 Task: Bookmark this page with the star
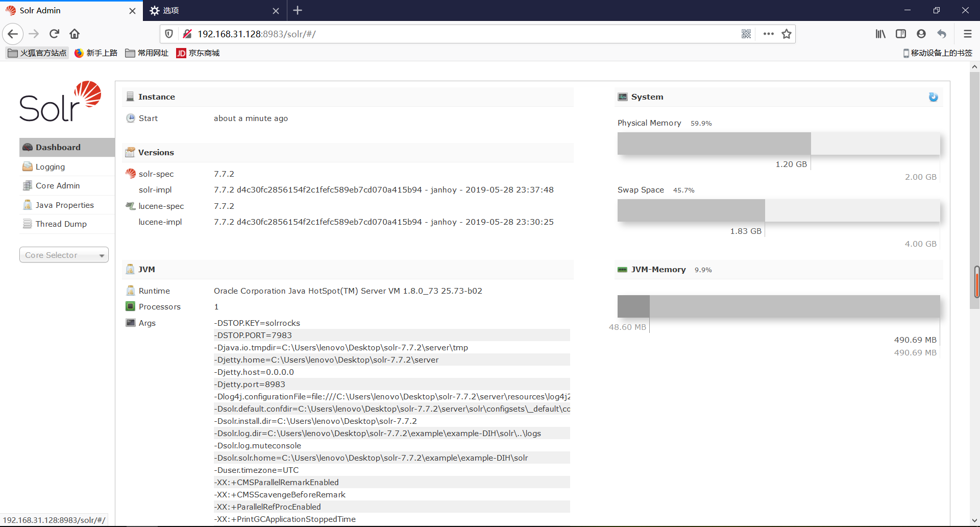pyautogui.click(x=787, y=34)
